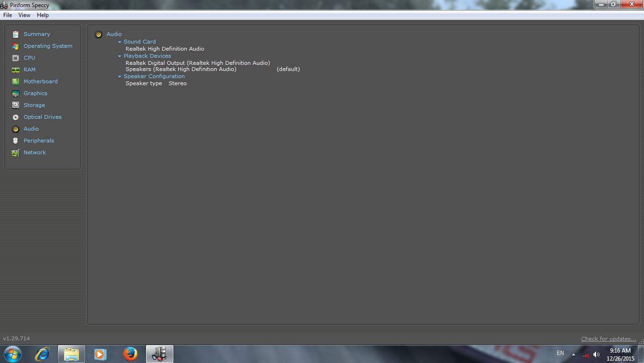Click the Motherboard icon in sidebar
The width and height of the screenshot is (644, 363).
(16, 81)
